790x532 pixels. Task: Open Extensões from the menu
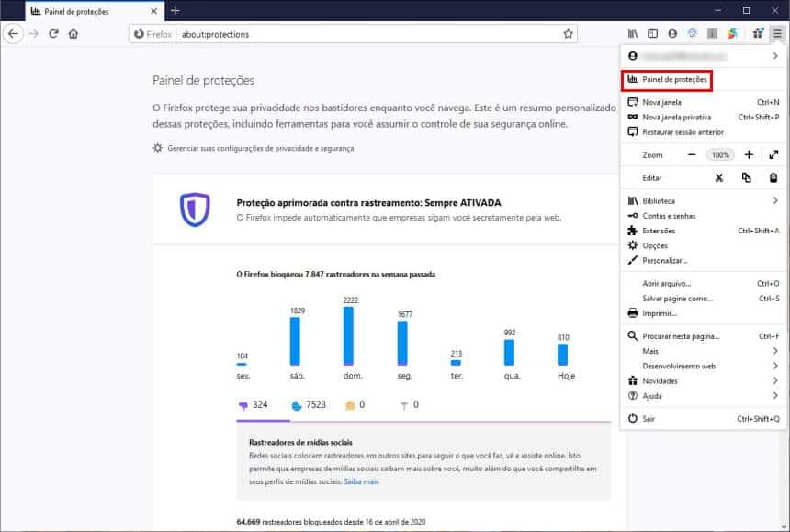point(704,231)
